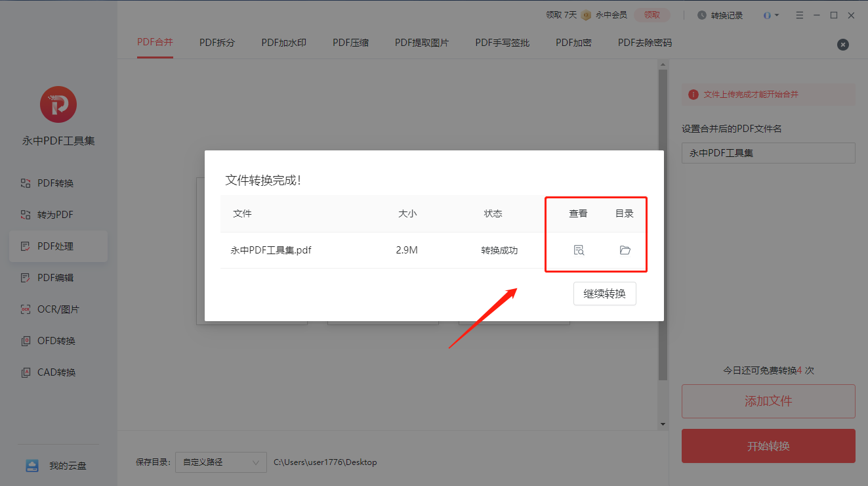Click the C:\Users\user1776\Desktop save path
The width and height of the screenshot is (868, 486).
click(325, 462)
